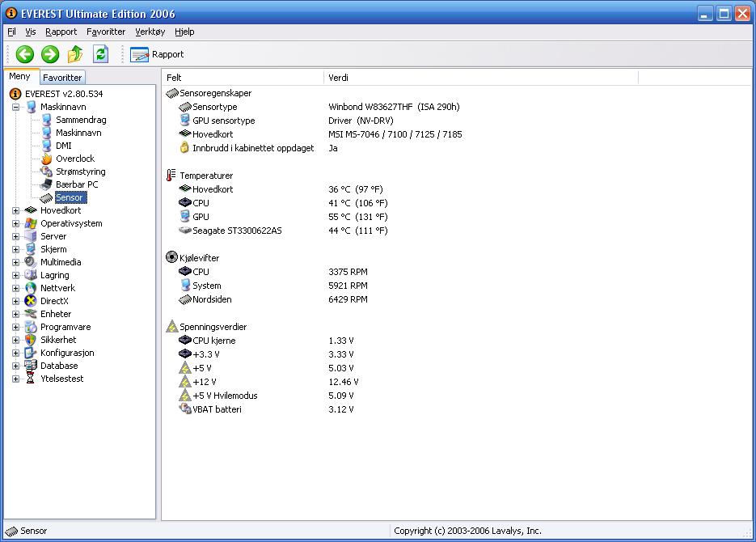Open the Rapport report wizard

click(x=157, y=54)
